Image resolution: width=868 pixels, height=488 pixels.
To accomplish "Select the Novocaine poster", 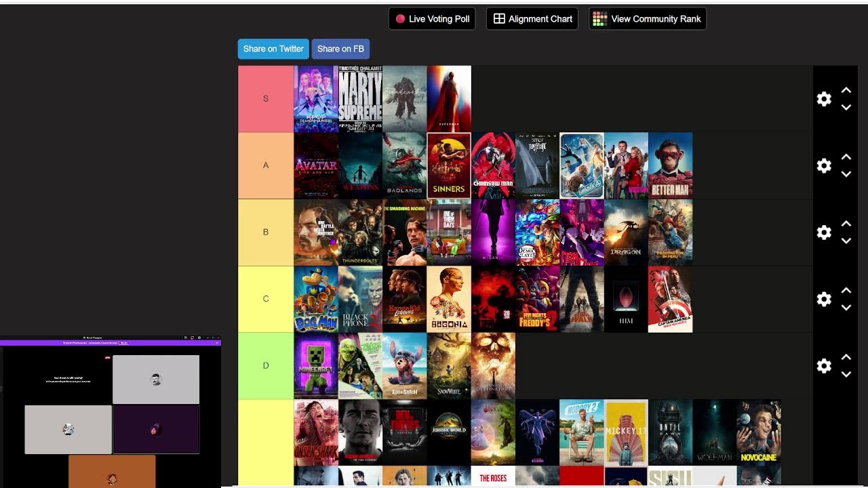I will (x=759, y=432).
